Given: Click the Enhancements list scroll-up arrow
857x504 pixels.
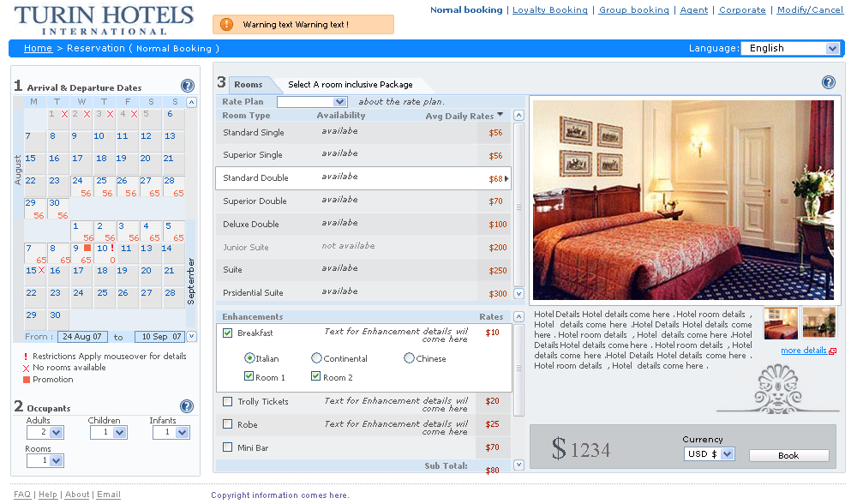Looking at the screenshot, I should point(518,317).
